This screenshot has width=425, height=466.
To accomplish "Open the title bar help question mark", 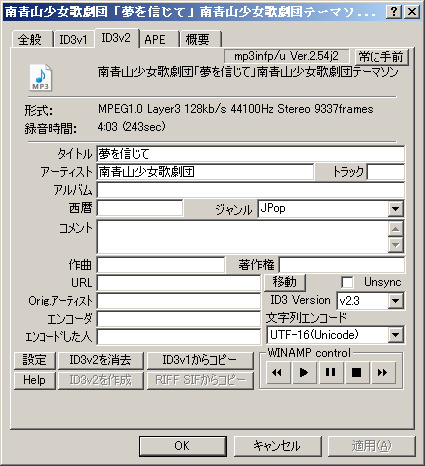I will click(394, 12).
